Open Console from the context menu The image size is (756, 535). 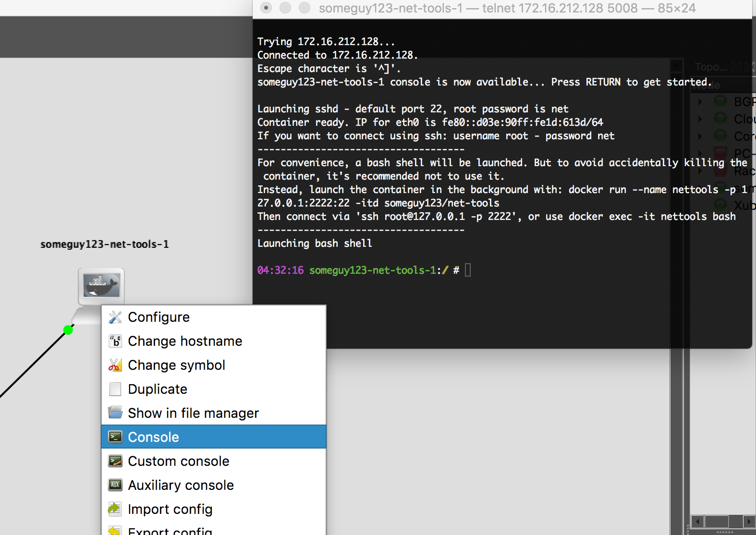click(x=214, y=437)
